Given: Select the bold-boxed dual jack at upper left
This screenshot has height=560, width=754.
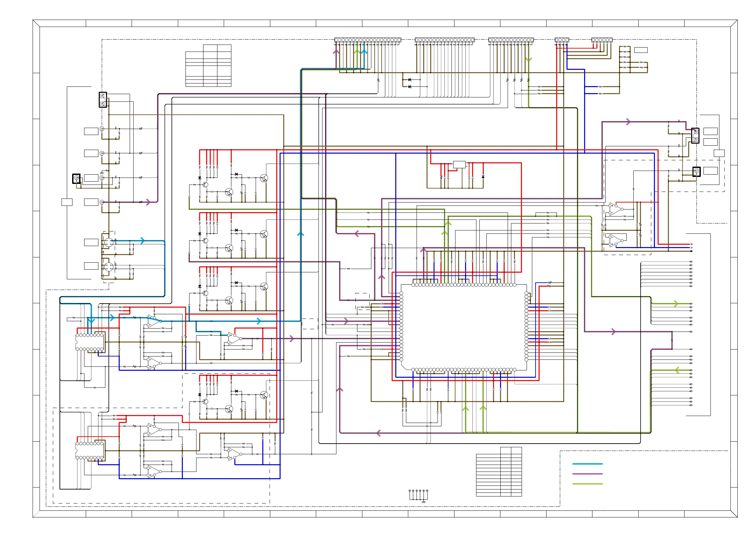Looking at the screenshot, I should pyautogui.click(x=103, y=100).
